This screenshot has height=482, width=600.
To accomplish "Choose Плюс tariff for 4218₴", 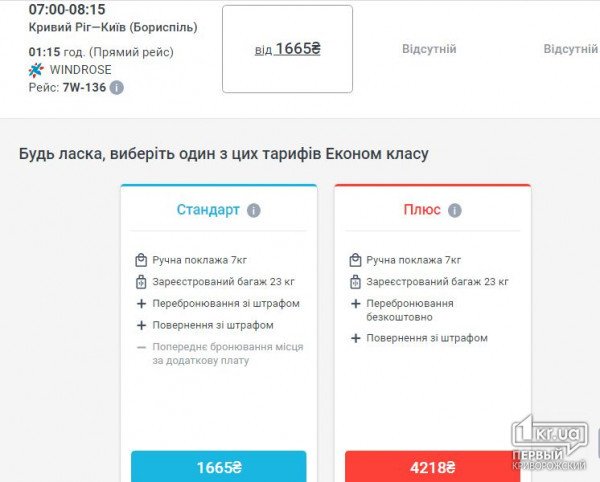I will coord(432,467).
